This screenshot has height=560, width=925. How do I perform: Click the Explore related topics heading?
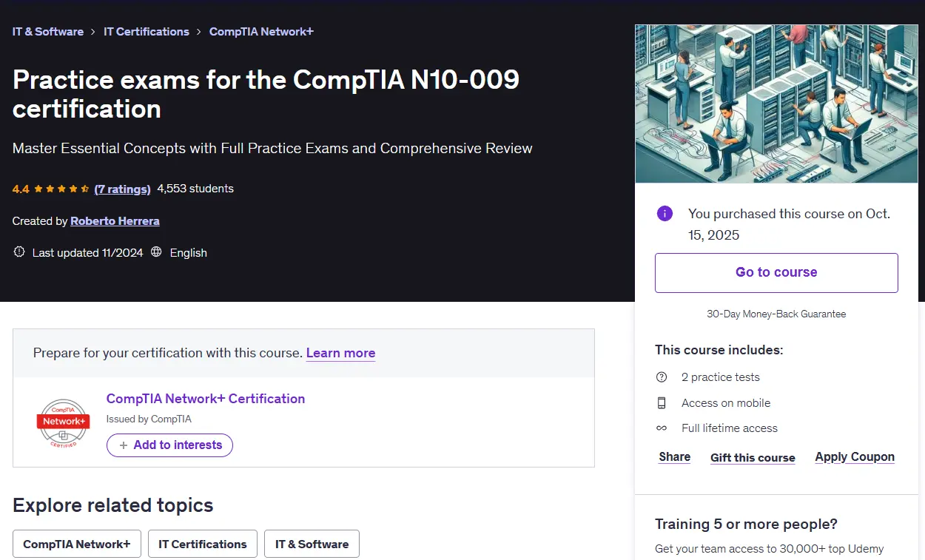[113, 505]
